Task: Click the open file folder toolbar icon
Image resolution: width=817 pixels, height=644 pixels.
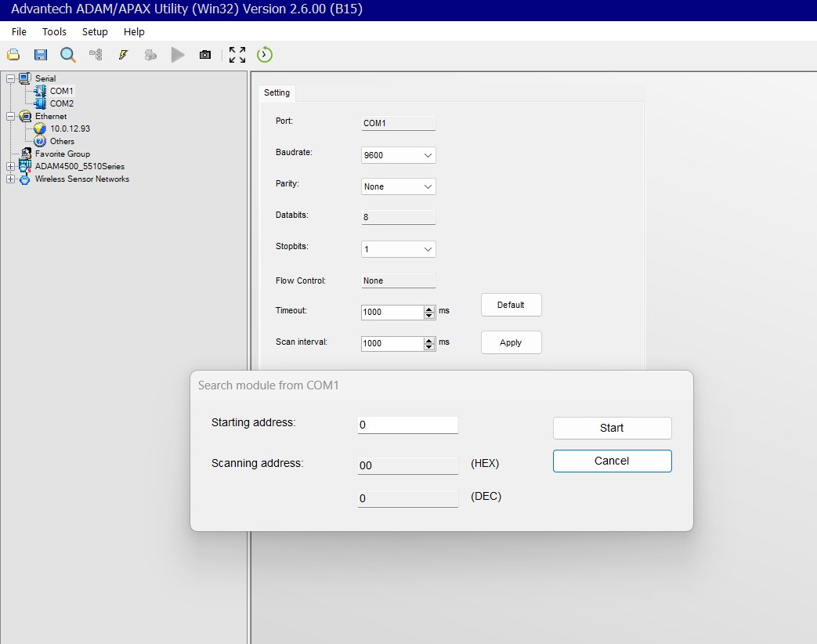Action: (x=13, y=55)
